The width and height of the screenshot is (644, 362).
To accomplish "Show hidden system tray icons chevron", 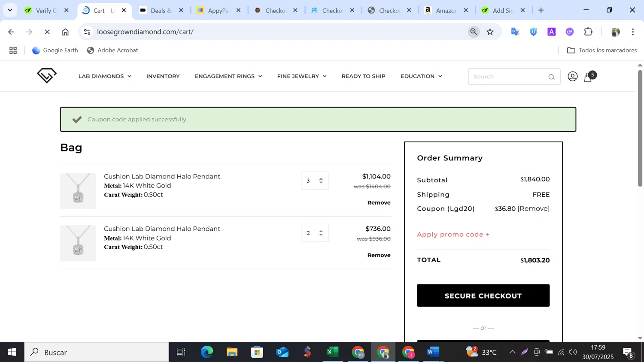I will tap(512, 352).
